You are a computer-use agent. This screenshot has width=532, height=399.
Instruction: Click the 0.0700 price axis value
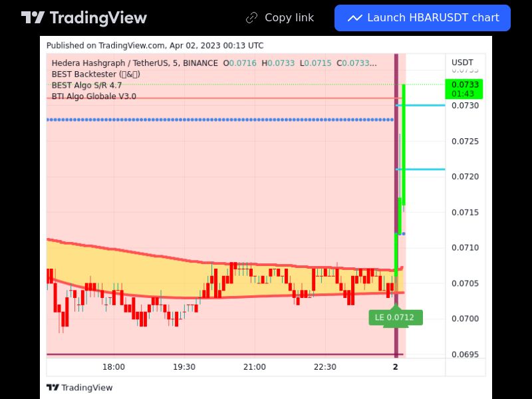(465, 319)
